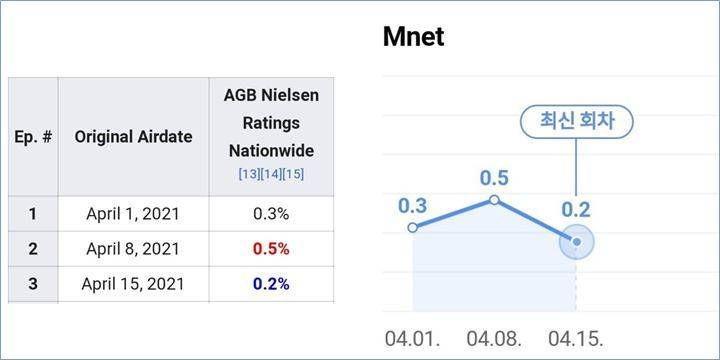
Task: Click the Ep. # column header
Action: pyautogui.click(x=33, y=137)
